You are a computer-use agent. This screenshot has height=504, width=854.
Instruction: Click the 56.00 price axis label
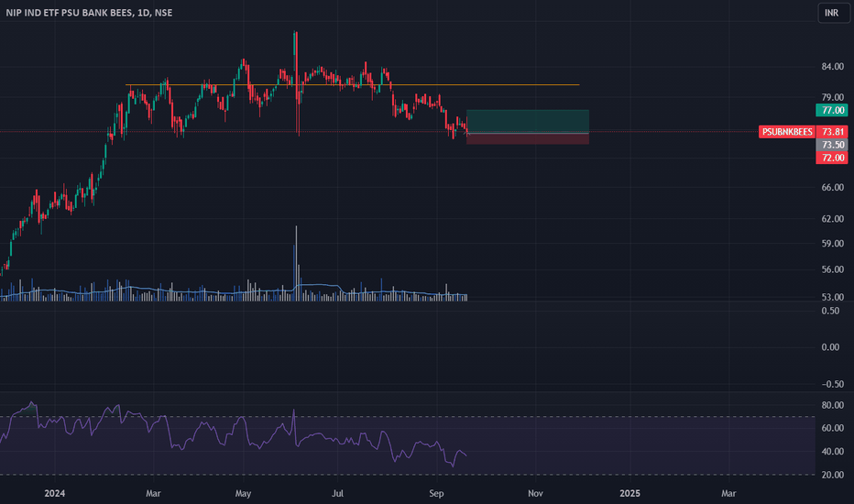click(832, 269)
